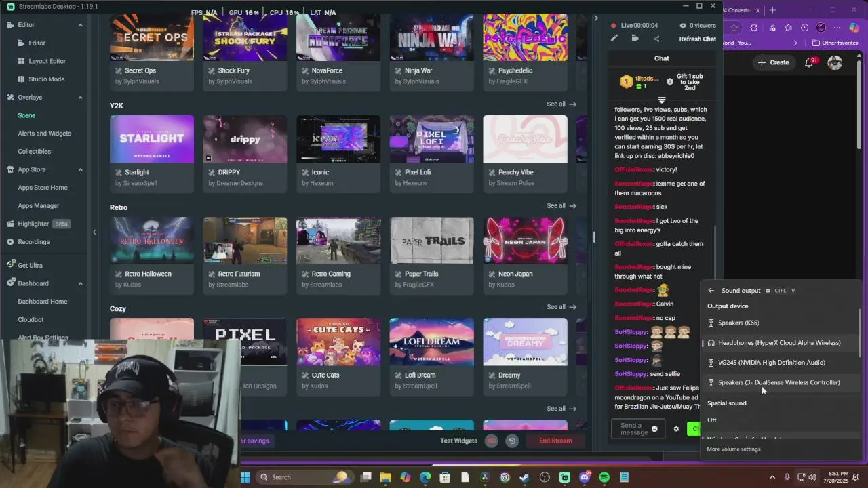
Task: Select Speakers (K66) output device
Action: tap(781, 323)
